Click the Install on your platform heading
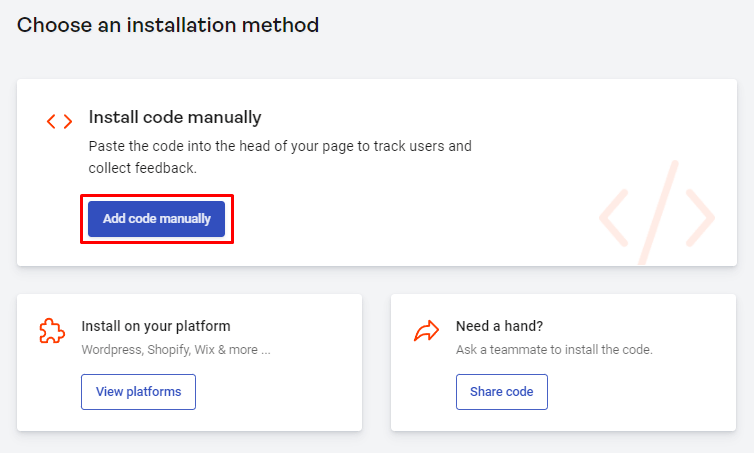 pos(156,326)
